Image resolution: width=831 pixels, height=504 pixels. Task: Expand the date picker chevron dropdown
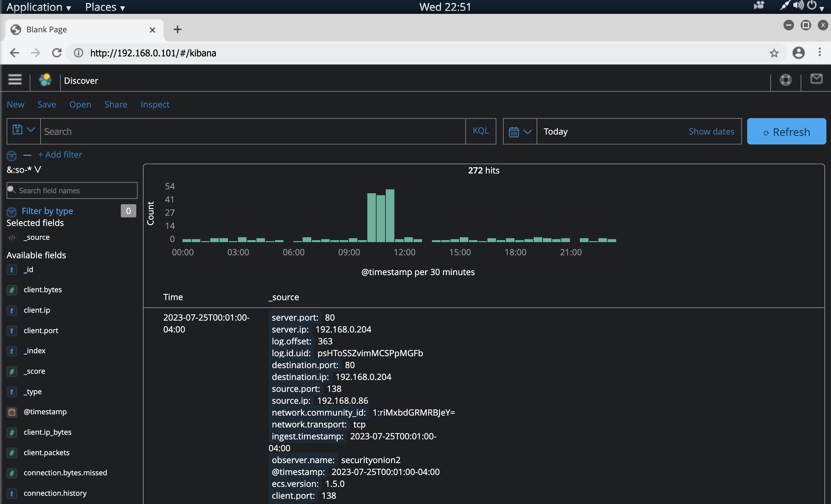pos(528,132)
